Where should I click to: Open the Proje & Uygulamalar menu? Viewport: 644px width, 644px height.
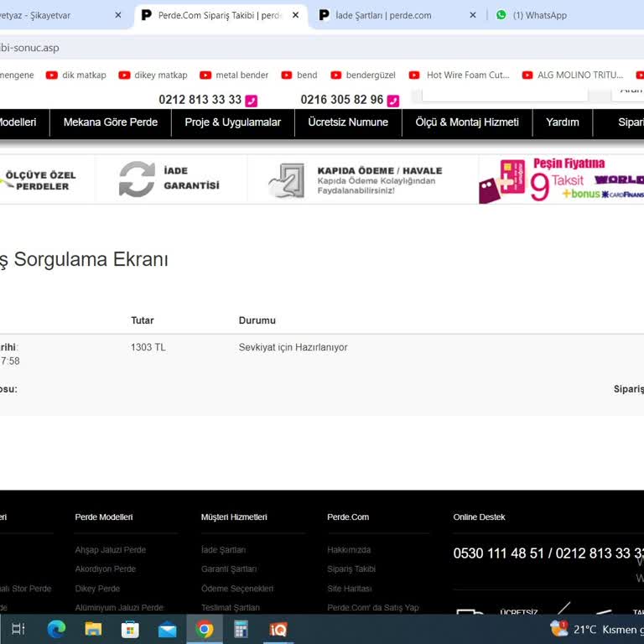tap(233, 122)
